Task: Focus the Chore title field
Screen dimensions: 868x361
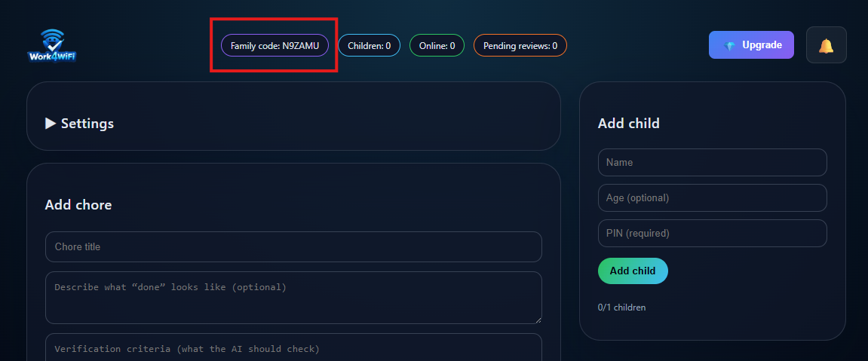Action: tap(293, 247)
